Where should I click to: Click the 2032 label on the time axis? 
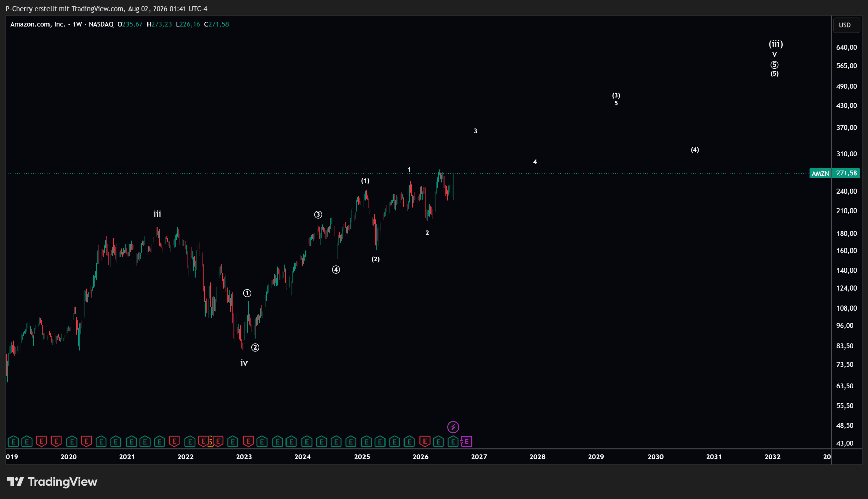(x=772, y=457)
